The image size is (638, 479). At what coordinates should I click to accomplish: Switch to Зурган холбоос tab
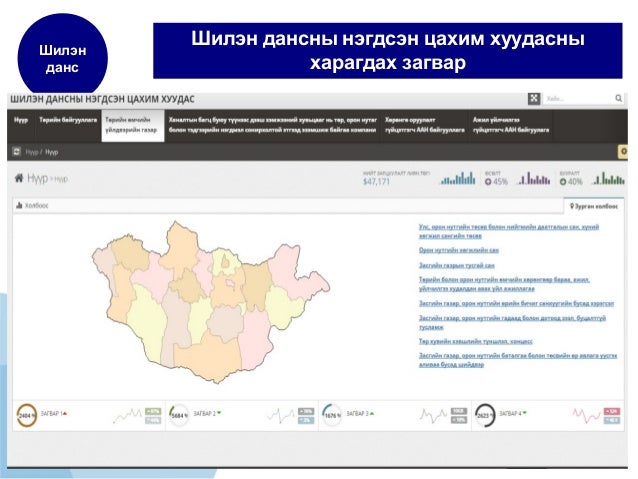594,206
